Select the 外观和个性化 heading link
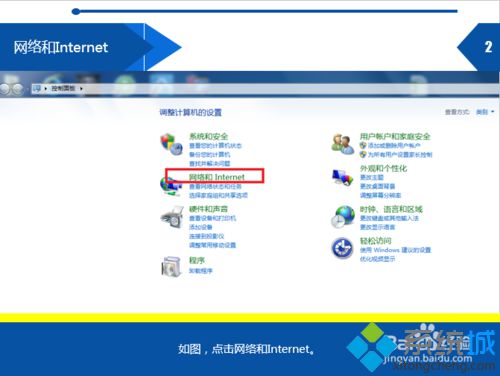The height and width of the screenshot is (376, 500). (383, 168)
